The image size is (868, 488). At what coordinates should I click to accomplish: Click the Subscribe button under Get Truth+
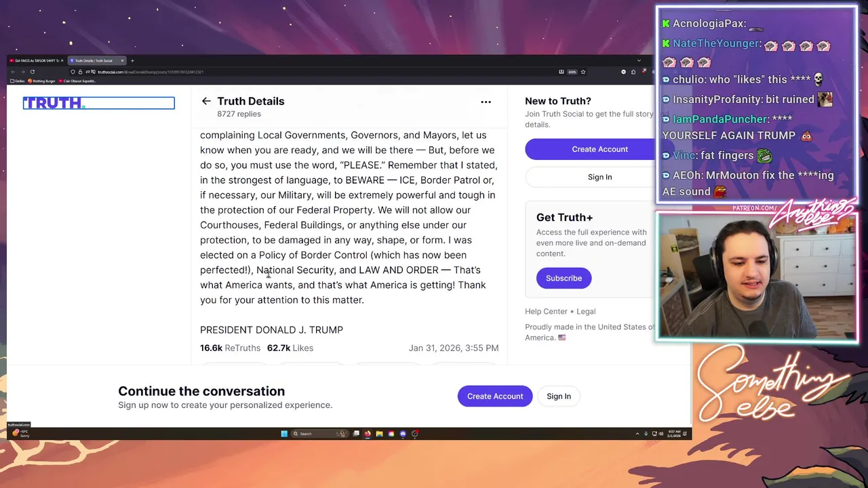(564, 278)
